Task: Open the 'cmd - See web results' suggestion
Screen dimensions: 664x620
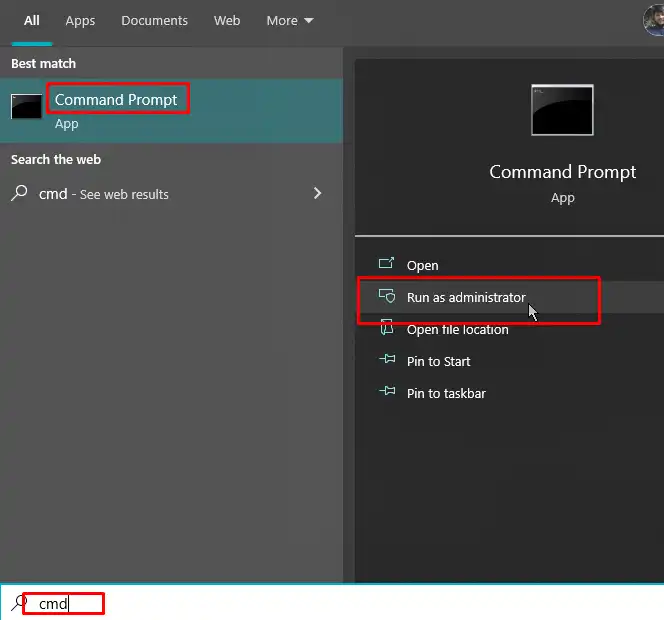Action: click(x=104, y=194)
